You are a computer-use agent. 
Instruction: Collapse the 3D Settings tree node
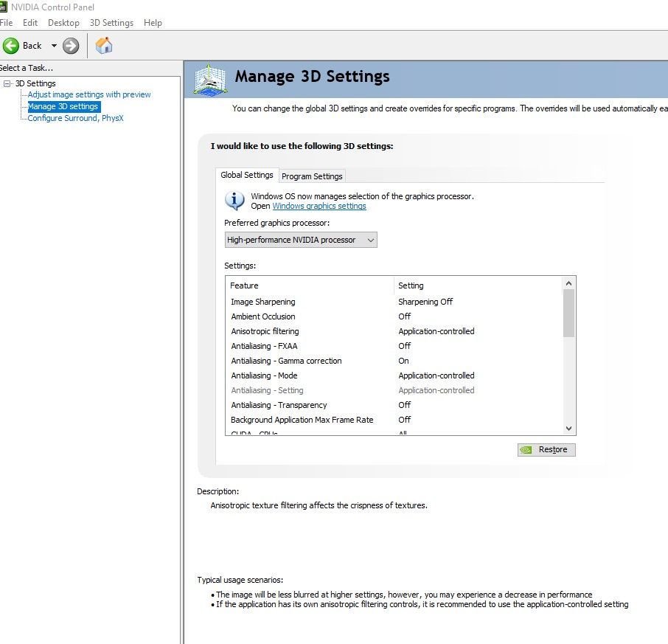click(7, 83)
